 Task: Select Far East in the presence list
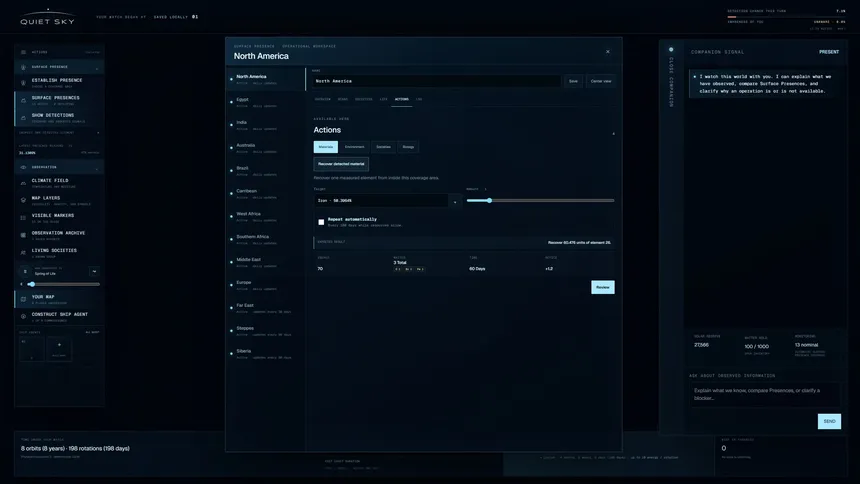point(265,308)
